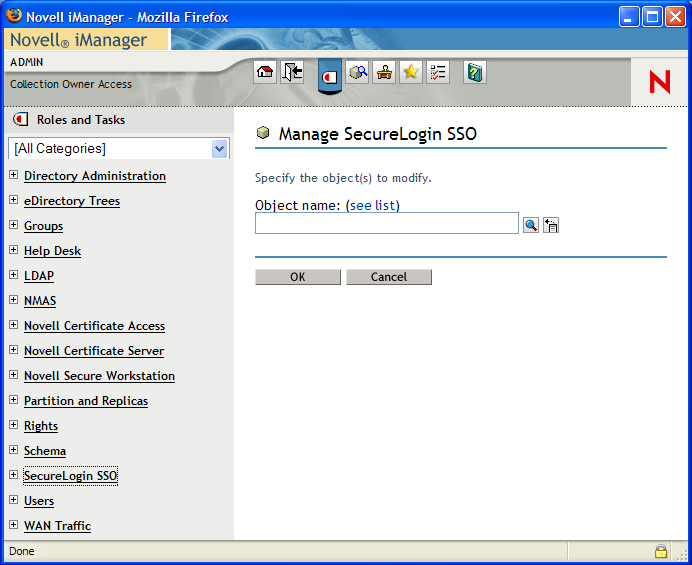This screenshot has width=692, height=565.
Task: Open the Novell Certificate Server link
Action: [94, 351]
